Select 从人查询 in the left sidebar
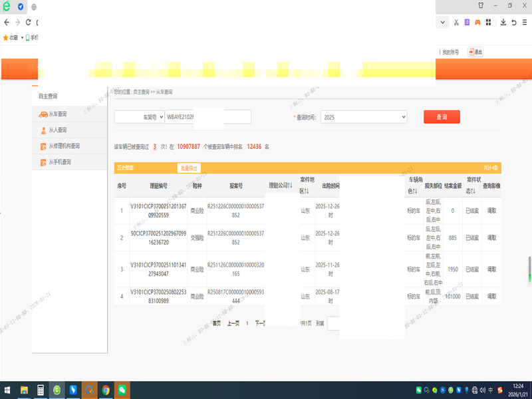 pyautogui.click(x=58, y=130)
